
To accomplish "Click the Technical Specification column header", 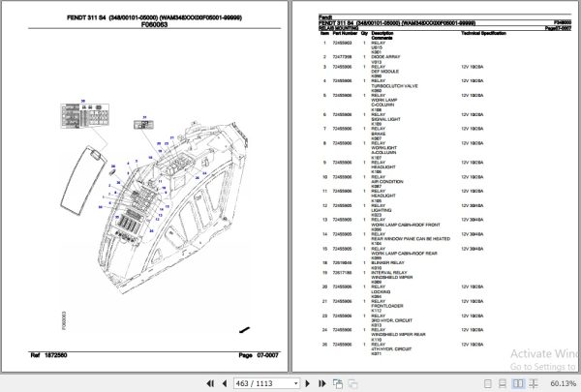I will 483,33.
